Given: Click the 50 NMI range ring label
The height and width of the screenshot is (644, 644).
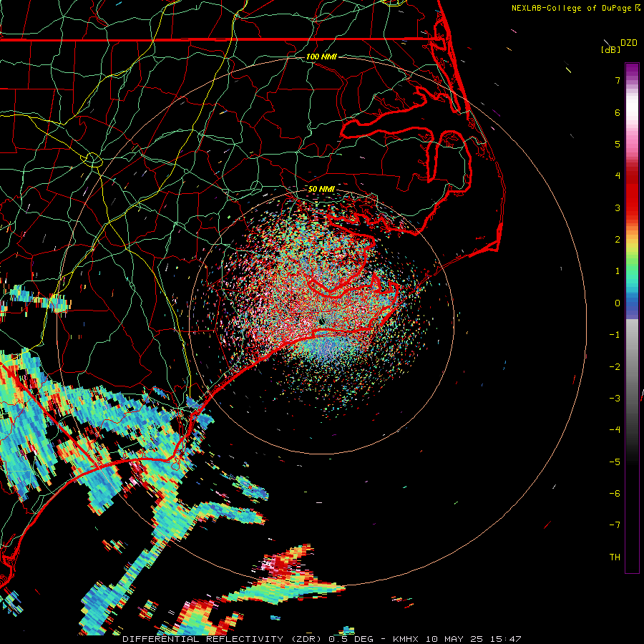Looking at the screenshot, I should click(x=321, y=189).
